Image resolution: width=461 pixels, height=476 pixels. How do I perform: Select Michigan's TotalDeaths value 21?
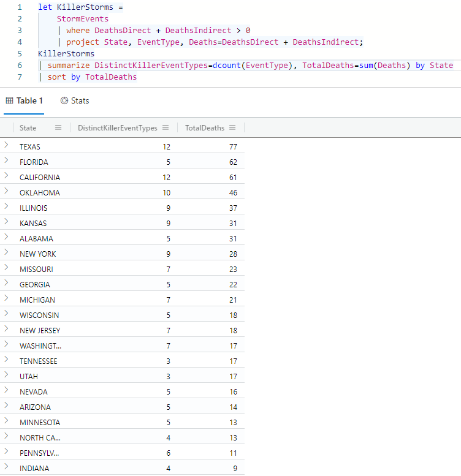(x=233, y=300)
